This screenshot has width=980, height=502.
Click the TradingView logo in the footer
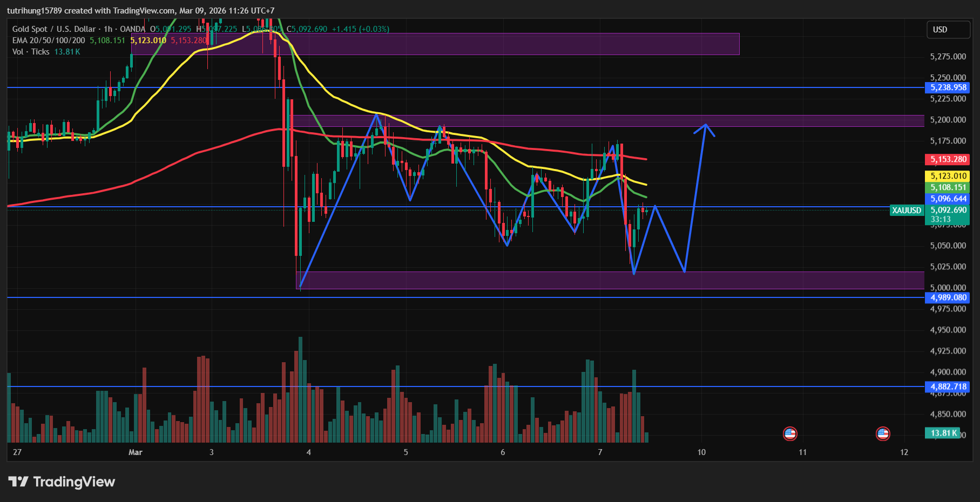tap(62, 481)
